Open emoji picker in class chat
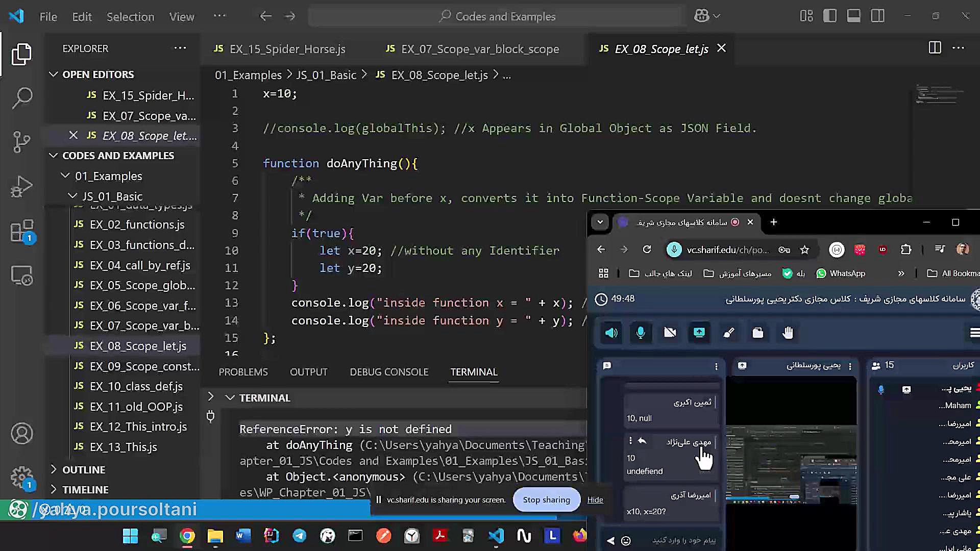The width and height of the screenshot is (980, 551). pos(626,541)
